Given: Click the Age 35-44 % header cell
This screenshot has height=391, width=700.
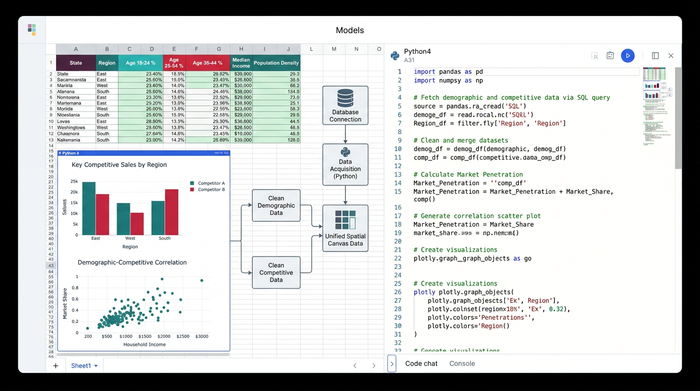Looking at the screenshot, I should tap(208, 63).
